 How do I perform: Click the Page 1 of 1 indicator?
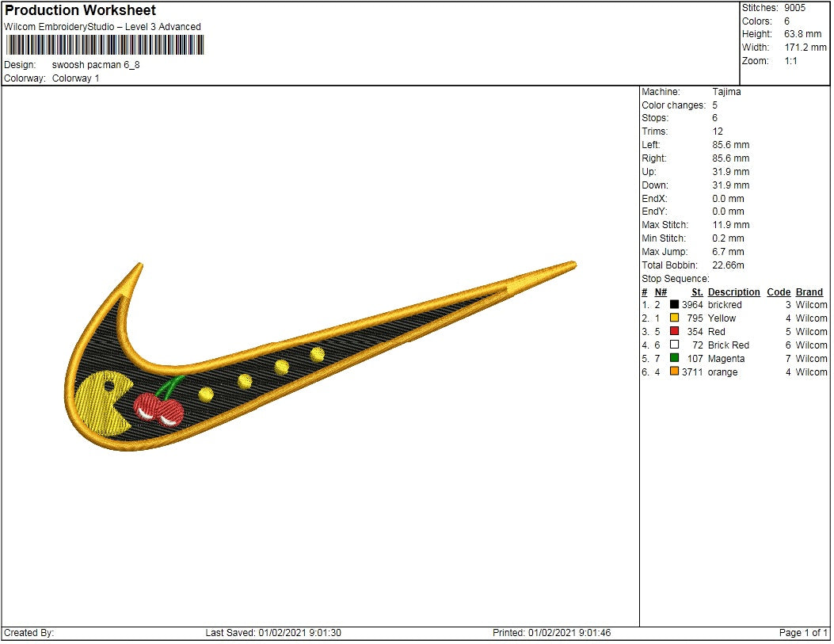(x=805, y=634)
